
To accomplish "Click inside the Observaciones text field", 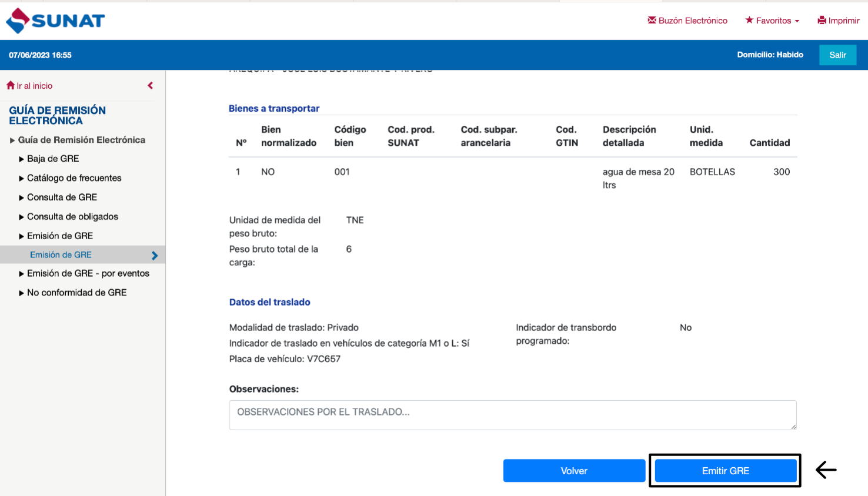I will click(512, 415).
